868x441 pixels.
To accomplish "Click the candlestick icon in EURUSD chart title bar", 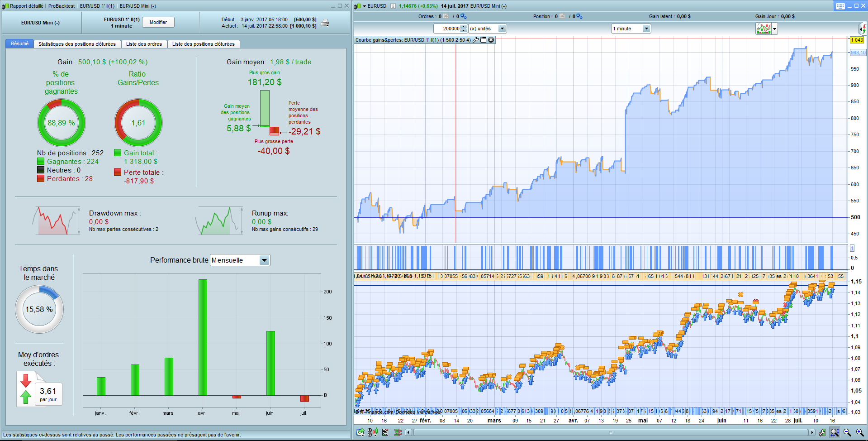I will (357, 6).
